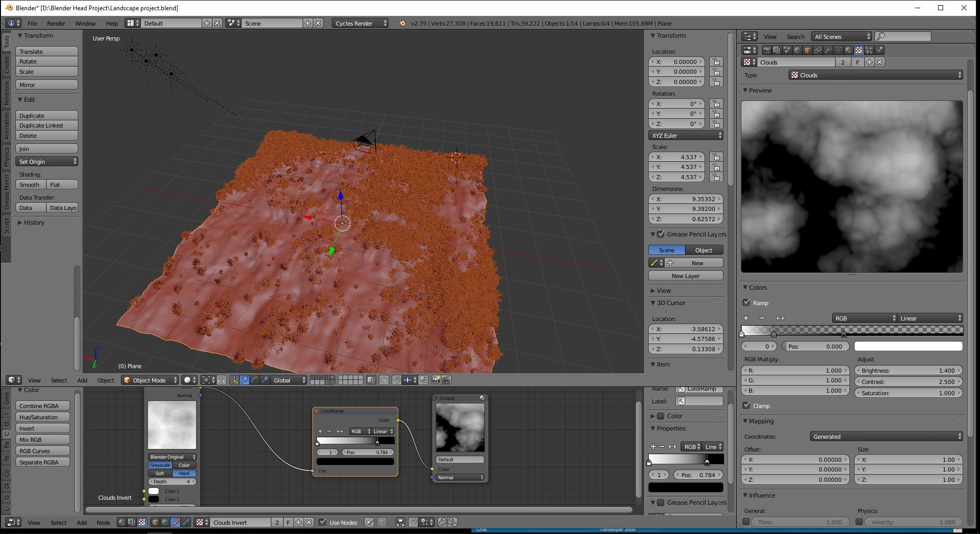Open the Object properties tab (cube icon)
This screenshot has width=980, height=534.
coord(807,50)
